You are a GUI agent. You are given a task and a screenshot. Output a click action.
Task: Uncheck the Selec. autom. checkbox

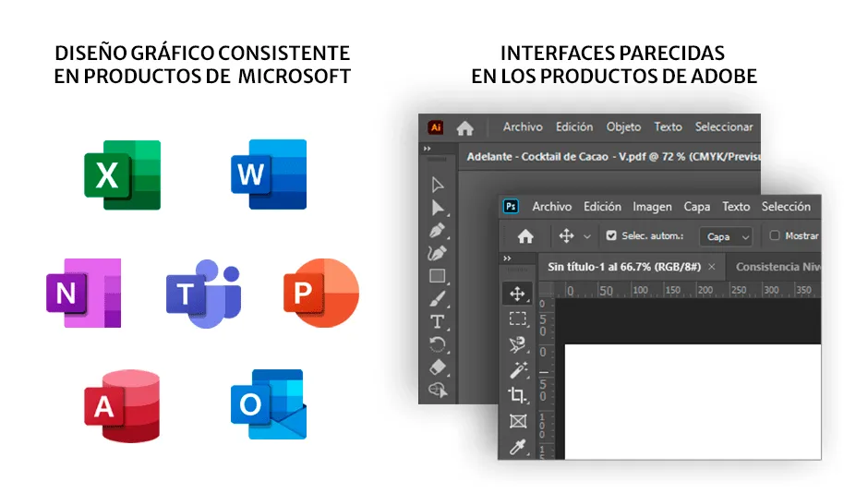611,235
